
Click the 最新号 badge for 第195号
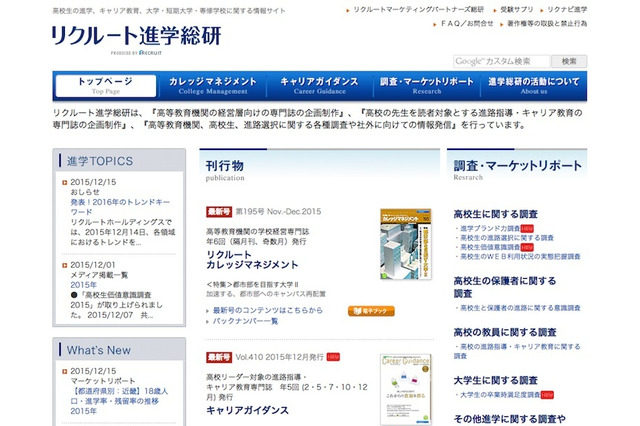point(219,211)
